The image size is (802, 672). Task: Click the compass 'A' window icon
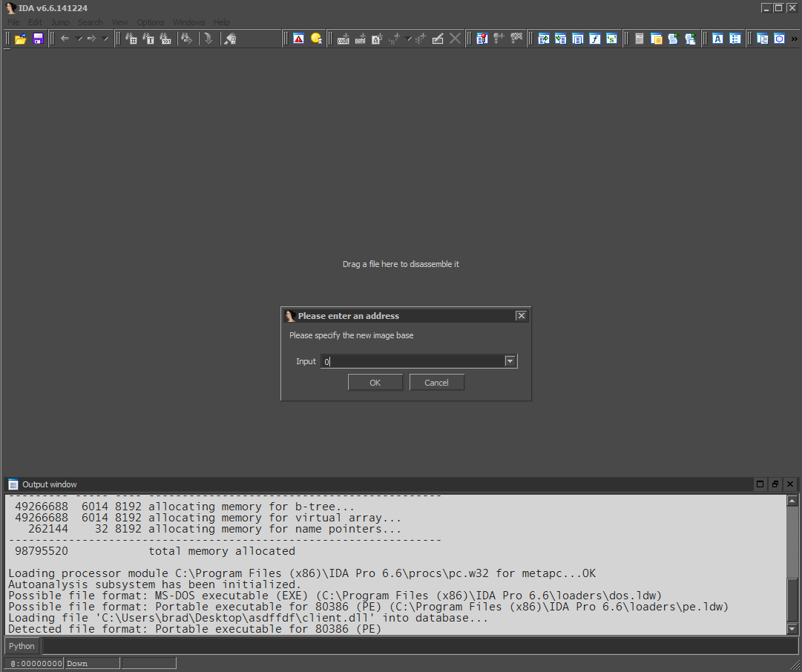pyautogui.click(x=717, y=39)
